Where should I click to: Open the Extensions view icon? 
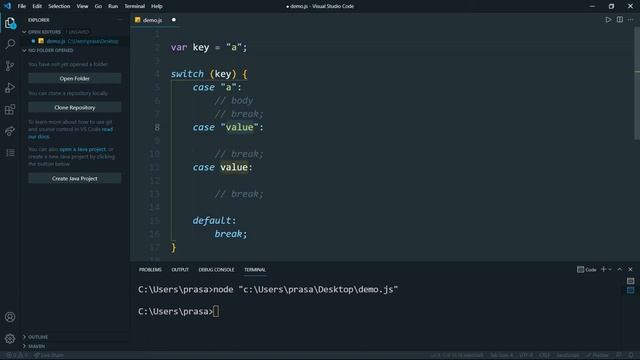[x=10, y=109]
